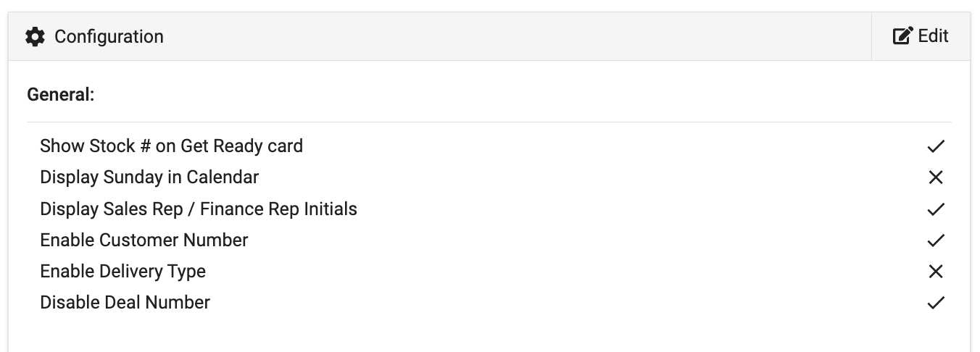Click checkmark for Show Stock # row

pos(936,146)
